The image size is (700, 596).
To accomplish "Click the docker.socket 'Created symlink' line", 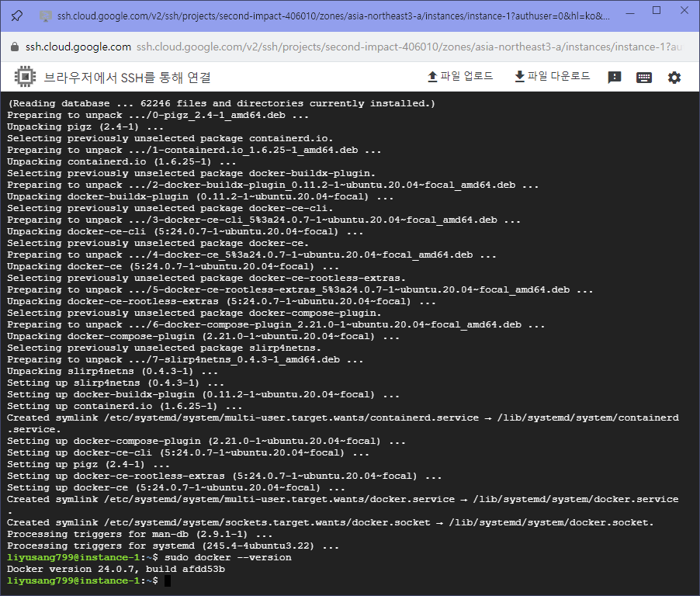I will [x=331, y=523].
